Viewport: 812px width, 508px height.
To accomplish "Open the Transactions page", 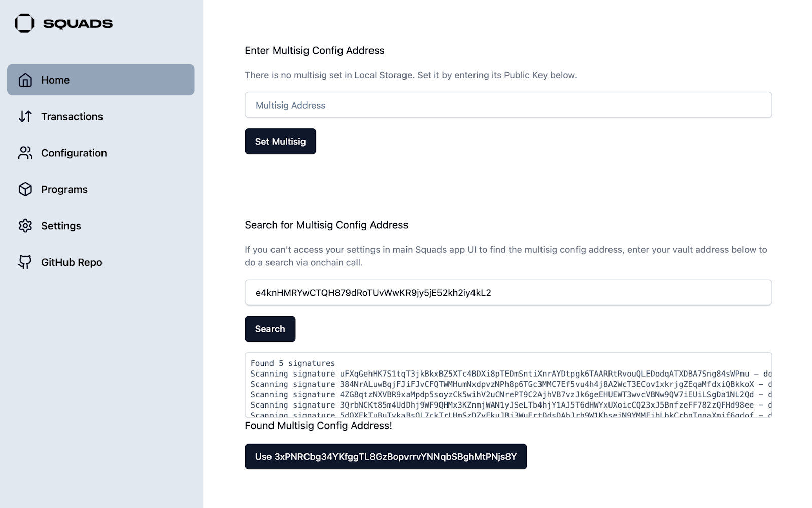I will (x=72, y=117).
